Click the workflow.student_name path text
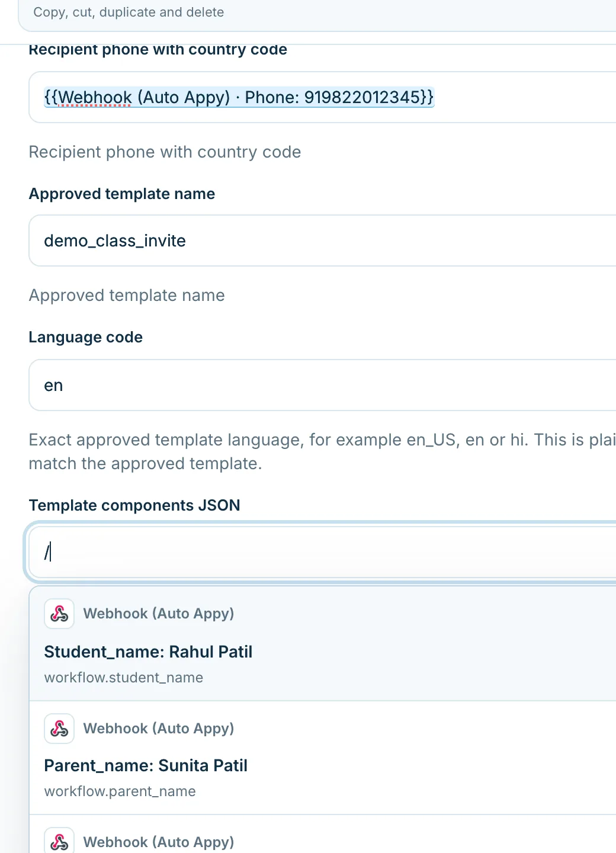 [124, 678]
